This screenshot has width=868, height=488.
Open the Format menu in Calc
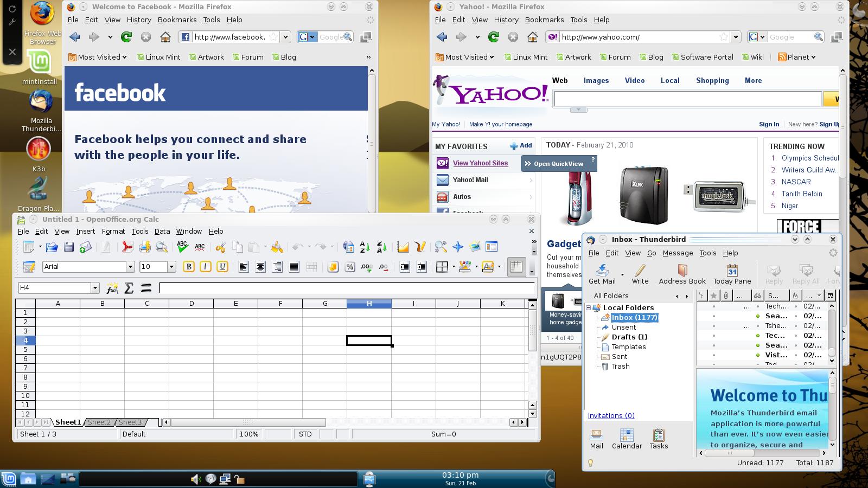(x=113, y=231)
